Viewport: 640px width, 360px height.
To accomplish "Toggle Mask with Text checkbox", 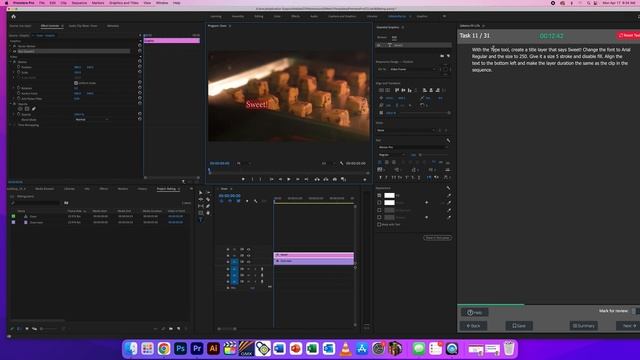I will [379, 224].
